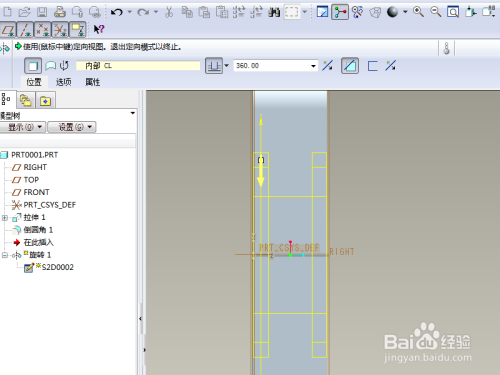Screen dimensions: 500x375
Task: Click the angle option depth button
Action: click(x=214, y=66)
